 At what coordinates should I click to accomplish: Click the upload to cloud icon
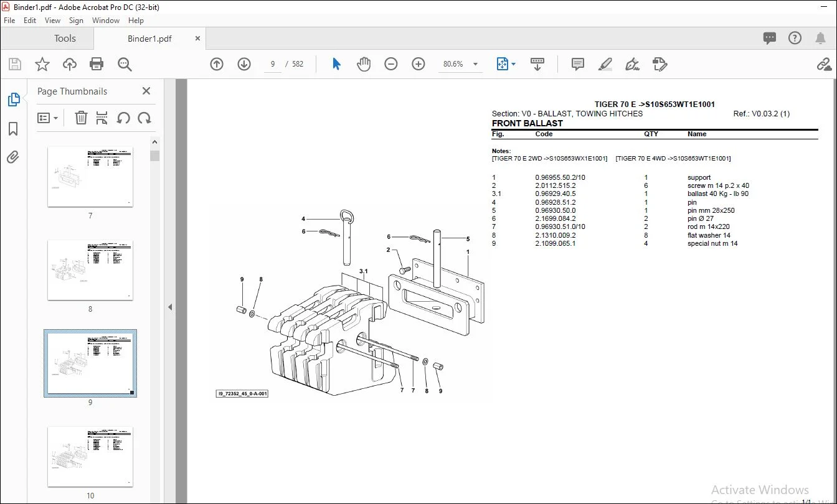click(69, 64)
